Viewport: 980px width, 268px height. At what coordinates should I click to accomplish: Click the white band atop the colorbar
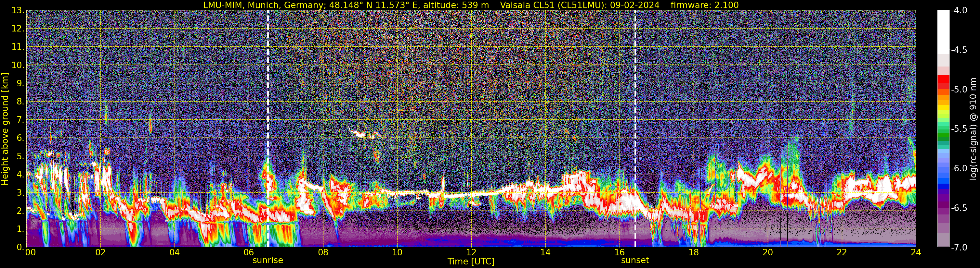(x=944, y=32)
